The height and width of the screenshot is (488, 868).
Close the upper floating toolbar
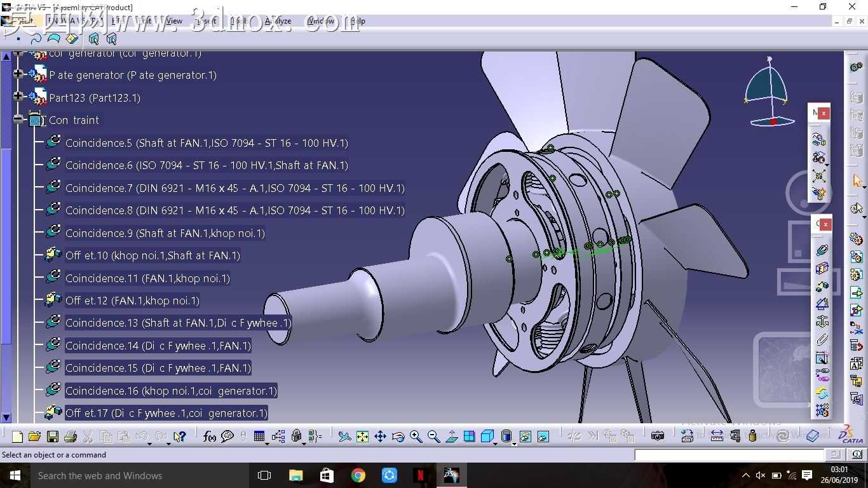pyautogui.click(x=824, y=113)
